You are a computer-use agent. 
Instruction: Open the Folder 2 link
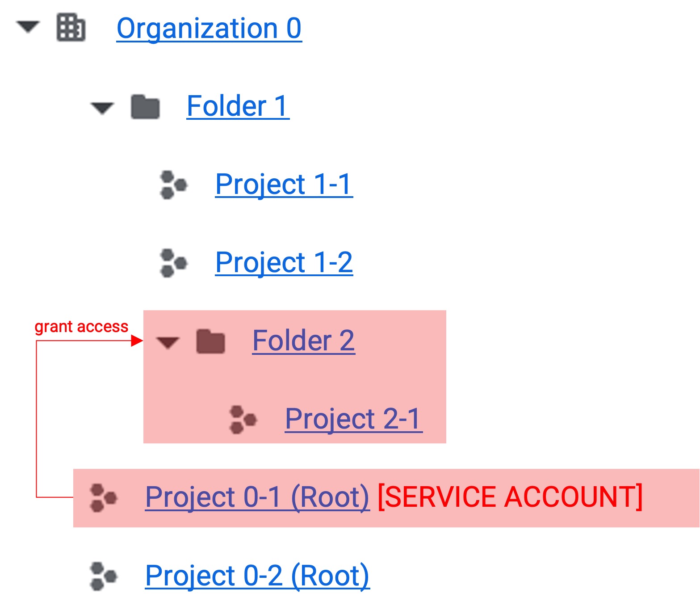[x=304, y=341]
